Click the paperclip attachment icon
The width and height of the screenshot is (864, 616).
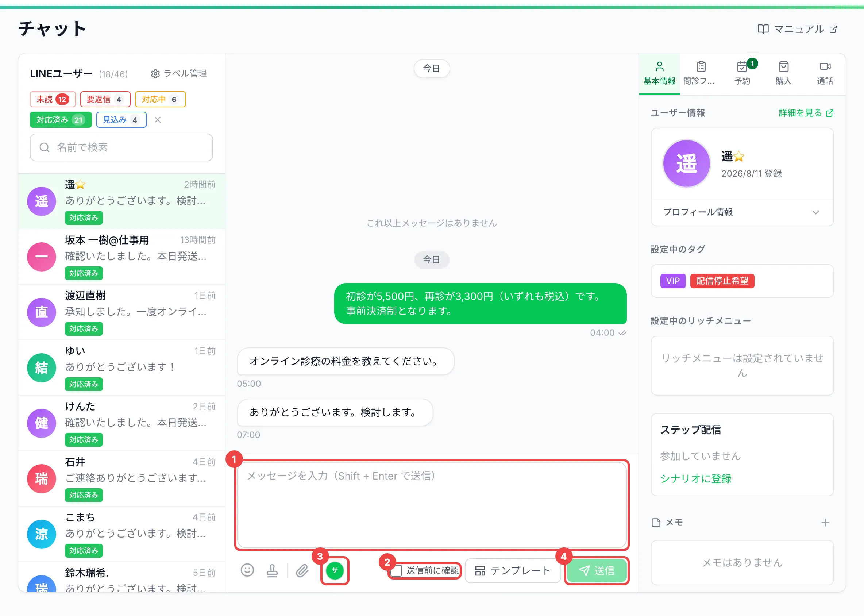coord(302,570)
